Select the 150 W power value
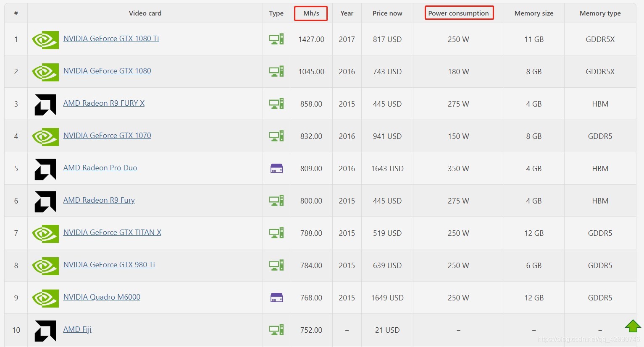The width and height of the screenshot is (644, 347). pyautogui.click(x=458, y=136)
